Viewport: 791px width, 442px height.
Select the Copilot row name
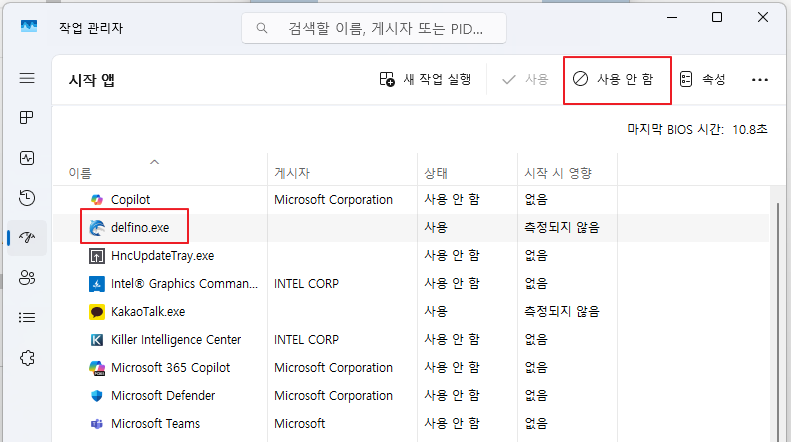(131, 200)
